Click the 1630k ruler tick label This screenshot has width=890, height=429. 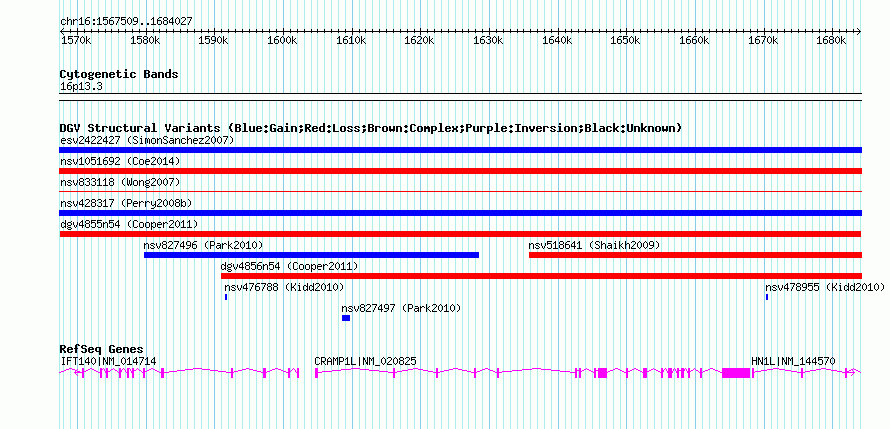click(488, 41)
